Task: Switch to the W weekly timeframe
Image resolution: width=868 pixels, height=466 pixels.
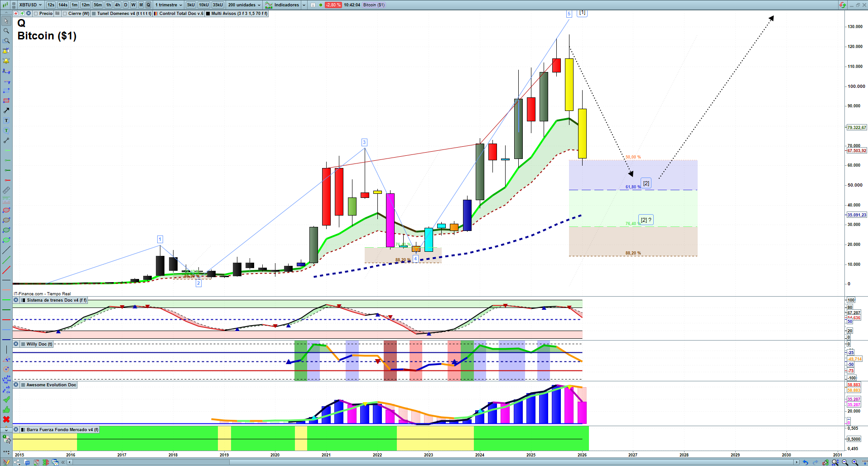Action: click(133, 5)
